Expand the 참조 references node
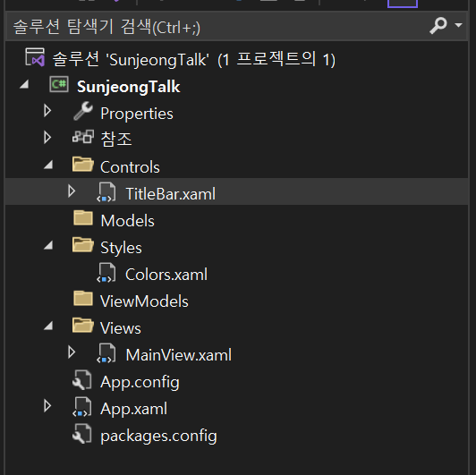The image size is (476, 475). click(x=47, y=138)
